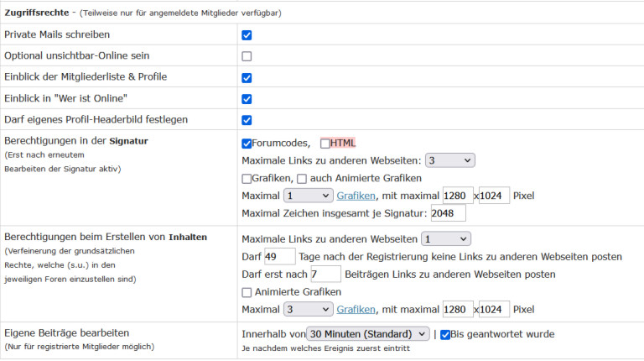Disable Forumcodes in signature permissions
644x361 pixels.
pos(247,143)
